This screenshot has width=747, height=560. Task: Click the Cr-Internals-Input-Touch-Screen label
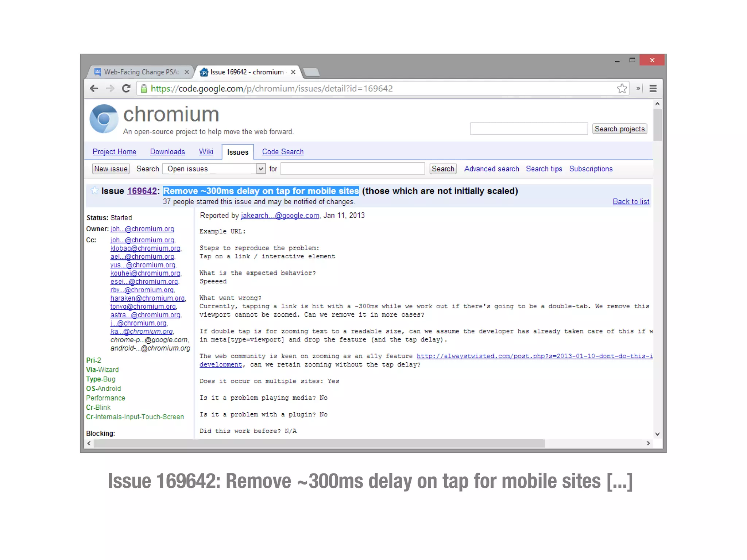(135, 417)
